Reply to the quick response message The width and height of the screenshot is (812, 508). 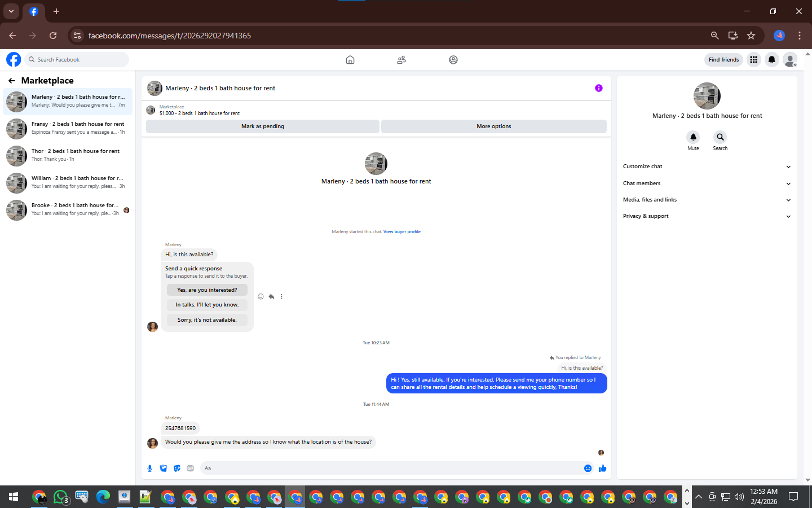tap(271, 296)
